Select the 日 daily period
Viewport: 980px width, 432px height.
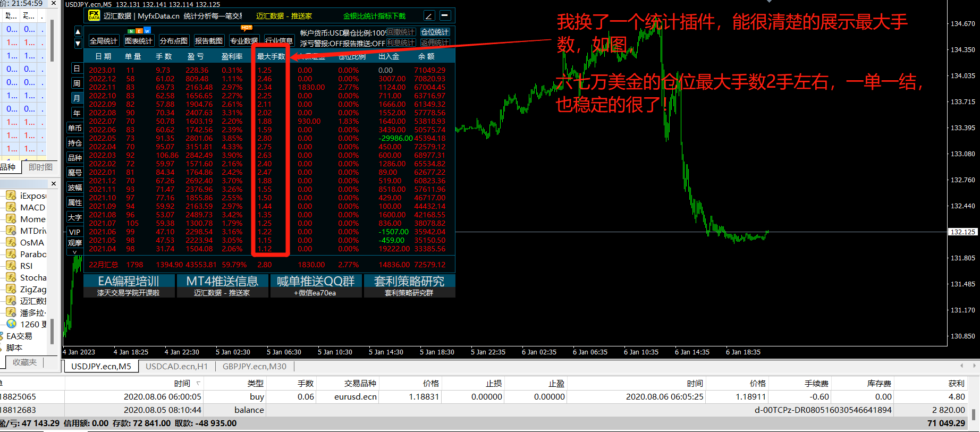pyautogui.click(x=77, y=69)
